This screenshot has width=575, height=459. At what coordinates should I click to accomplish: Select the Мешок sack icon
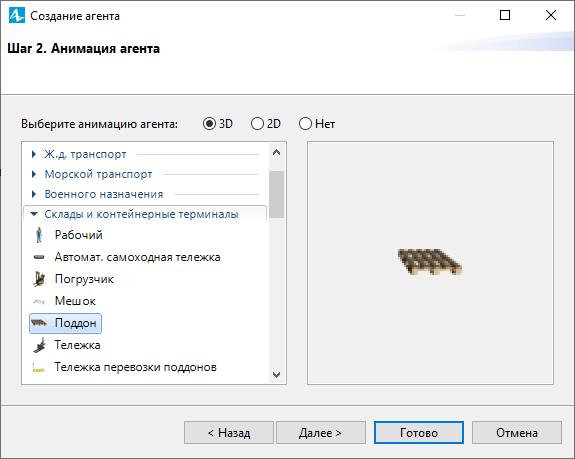pyautogui.click(x=39, y=301)
